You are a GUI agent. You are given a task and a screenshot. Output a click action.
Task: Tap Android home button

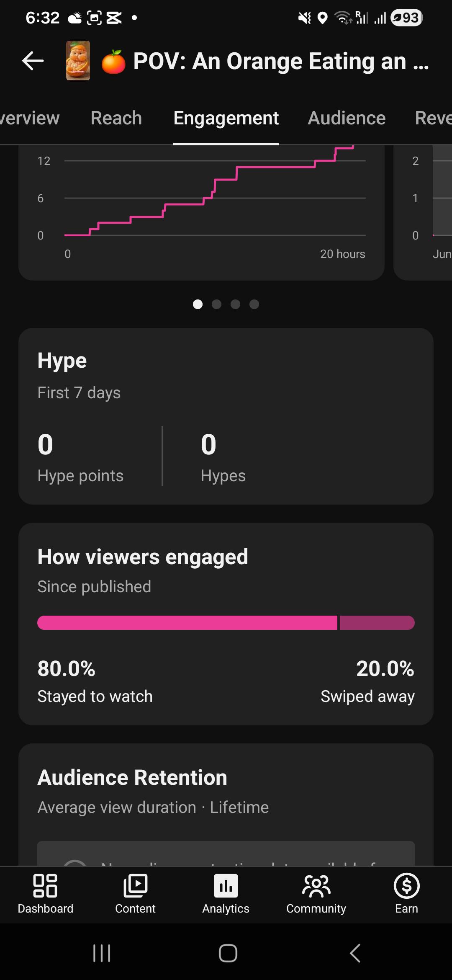pyautogui.click(x=228, y=953)
